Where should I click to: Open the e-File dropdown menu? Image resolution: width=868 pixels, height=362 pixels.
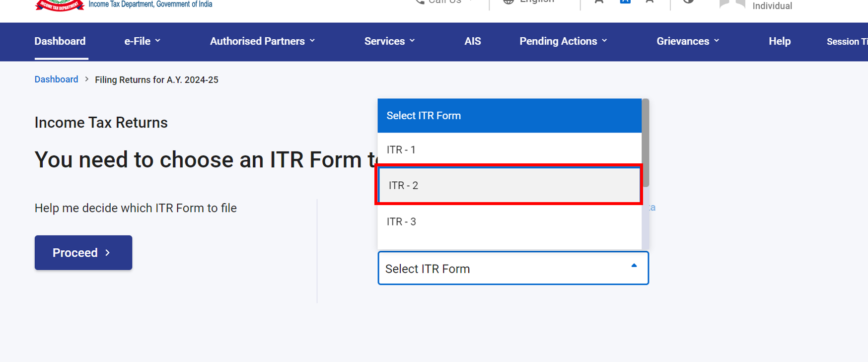coord(142,41)
